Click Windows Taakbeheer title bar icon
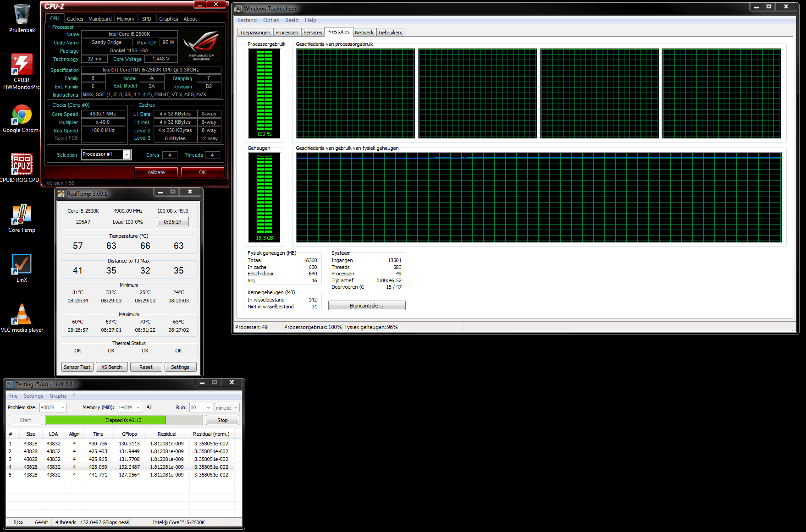806x532 pixels. [238, 9]
